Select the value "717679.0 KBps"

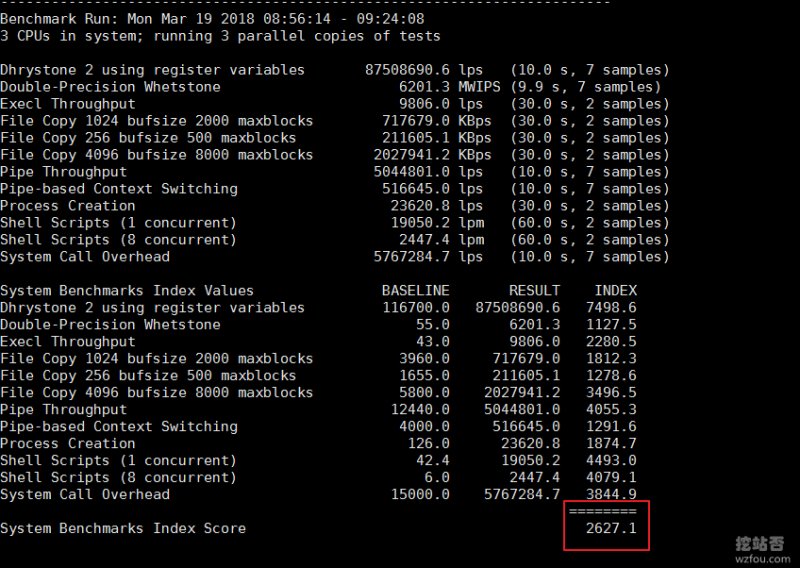pos(437,121)
